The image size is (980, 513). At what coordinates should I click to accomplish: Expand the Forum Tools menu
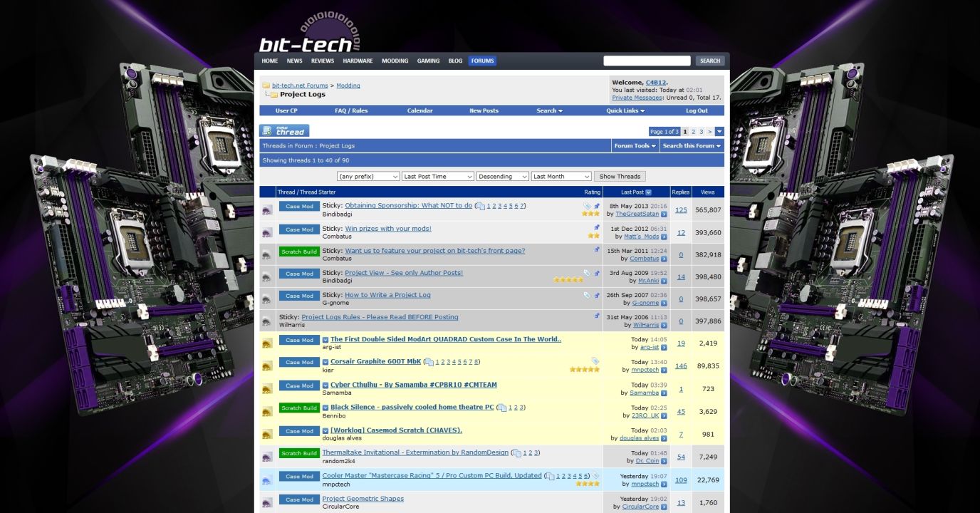(635, 145)
